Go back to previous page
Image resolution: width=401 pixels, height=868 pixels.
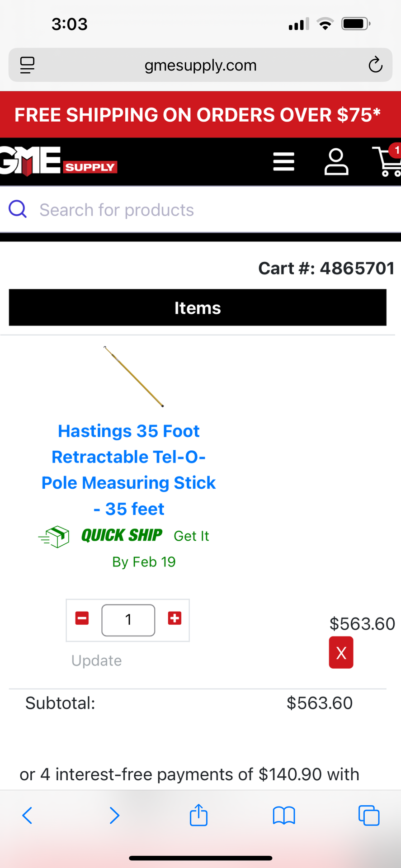click(27, 815)
